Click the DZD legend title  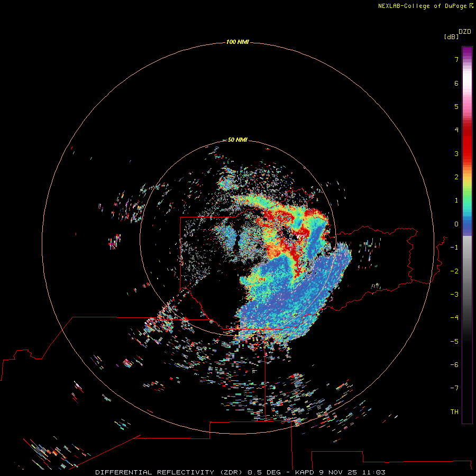465,32
